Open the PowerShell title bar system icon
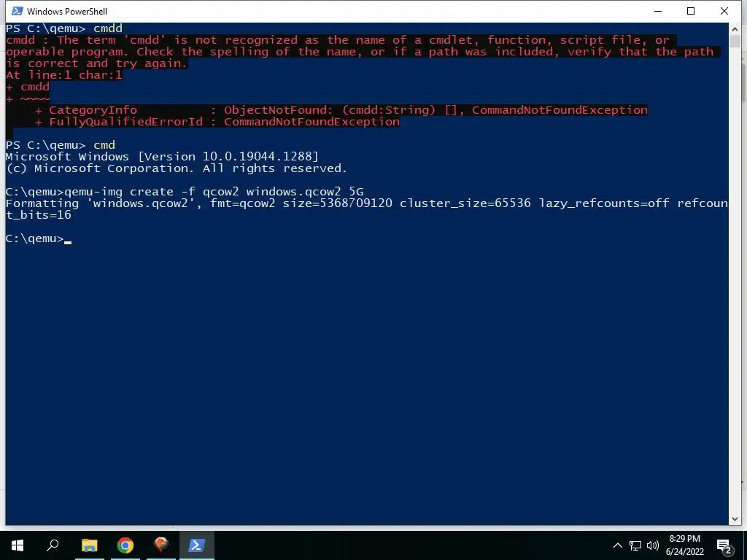The image size is (747, 560). click(18, 11)
